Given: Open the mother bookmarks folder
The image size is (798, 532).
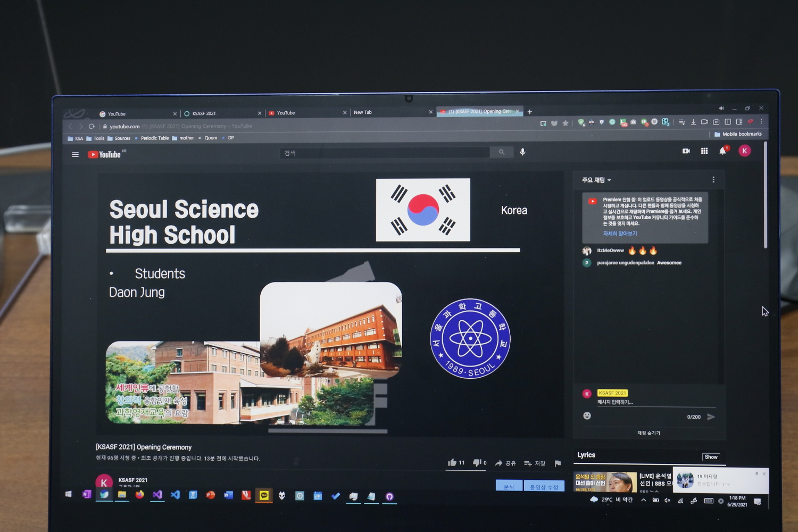Looking at the screenshot, I should coord(183,138).
